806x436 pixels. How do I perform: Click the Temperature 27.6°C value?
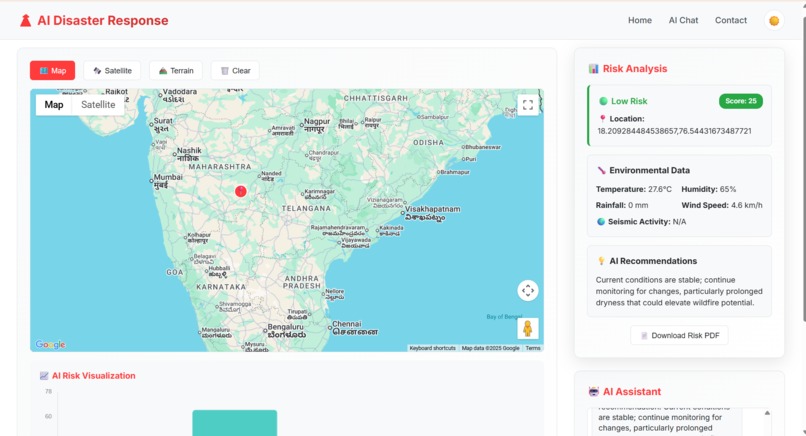coord(660,189)
